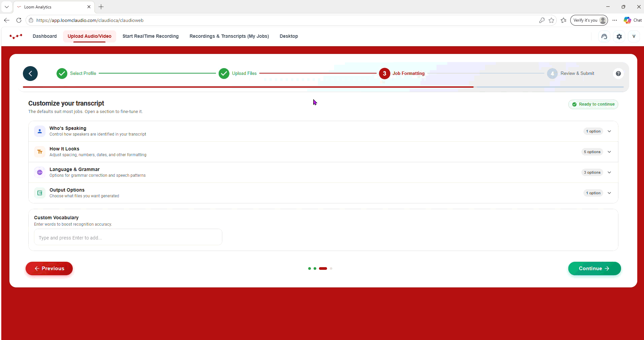Click the Language & Grammar globe icon

click(x=40, y=172)
